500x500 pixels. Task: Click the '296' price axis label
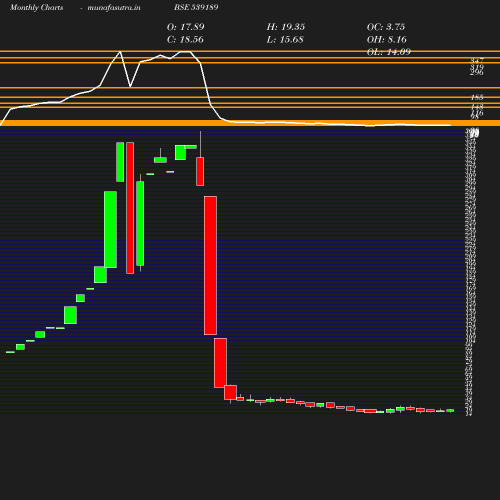click(x=477, y=72)
